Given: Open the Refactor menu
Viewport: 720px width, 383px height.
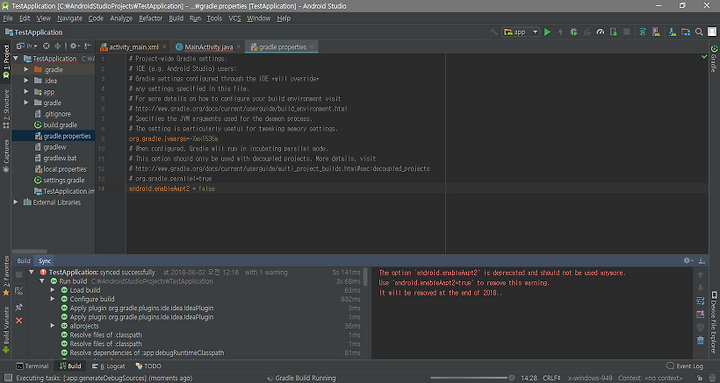Looking at the screenshot, I should point(151,18).
